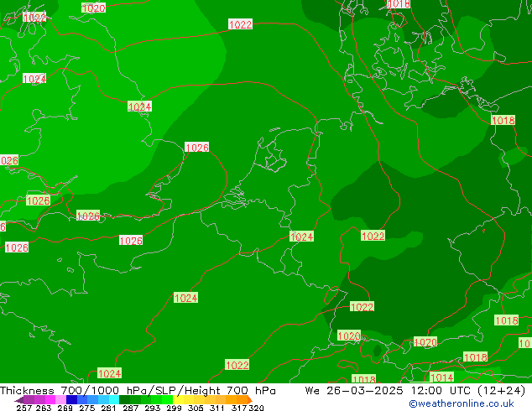The image size is (532, 411).
Task: Click the legend value 317
Action: pyautogui.click(x=239, y=408)
